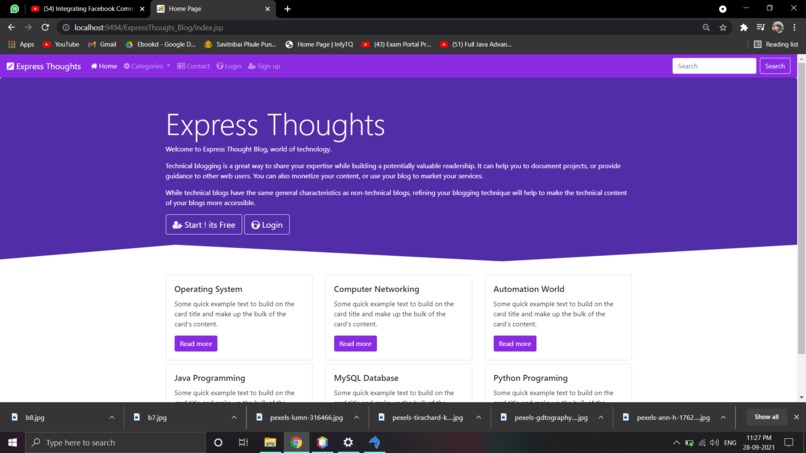Open the notification center icon

point(789,442)
